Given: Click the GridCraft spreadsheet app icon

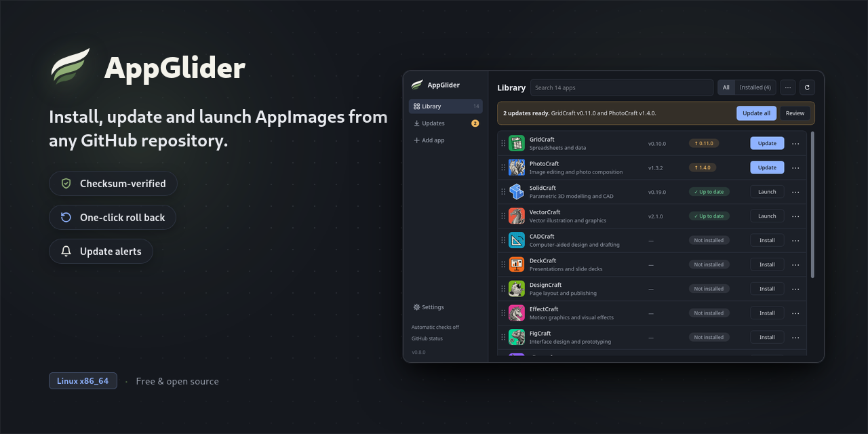Looking at the screenshot, I should point(517,143).
